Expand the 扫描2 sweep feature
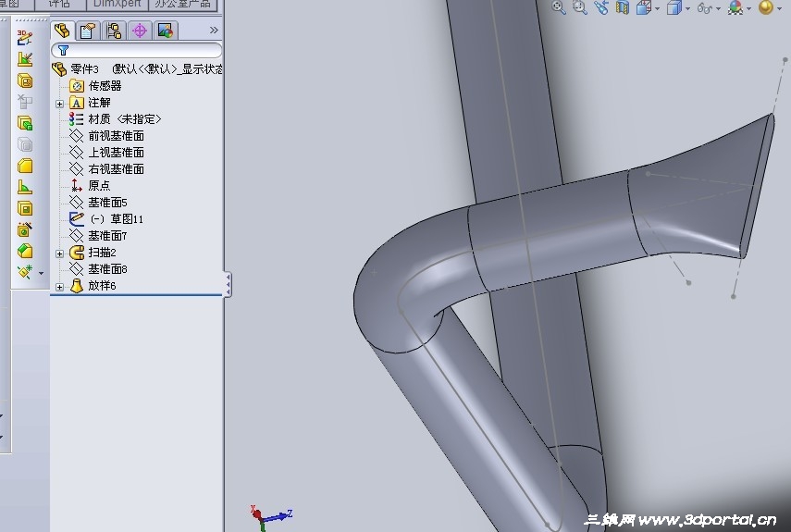 click(x=59, y=254)
